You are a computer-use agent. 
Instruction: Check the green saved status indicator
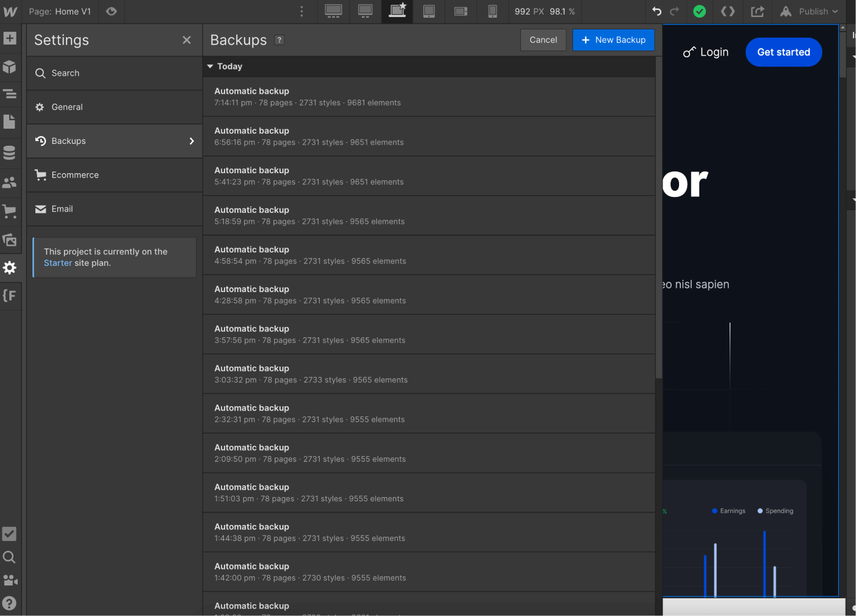point(700,12)
